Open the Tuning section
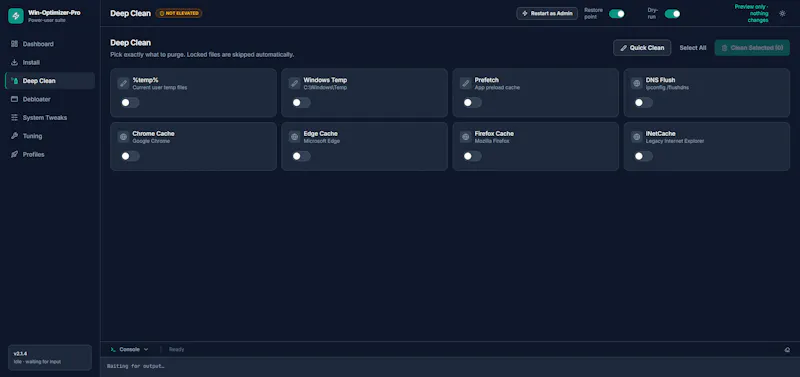Image resolution: width=800 pixels, height=377 pixels. coord(50,136)
